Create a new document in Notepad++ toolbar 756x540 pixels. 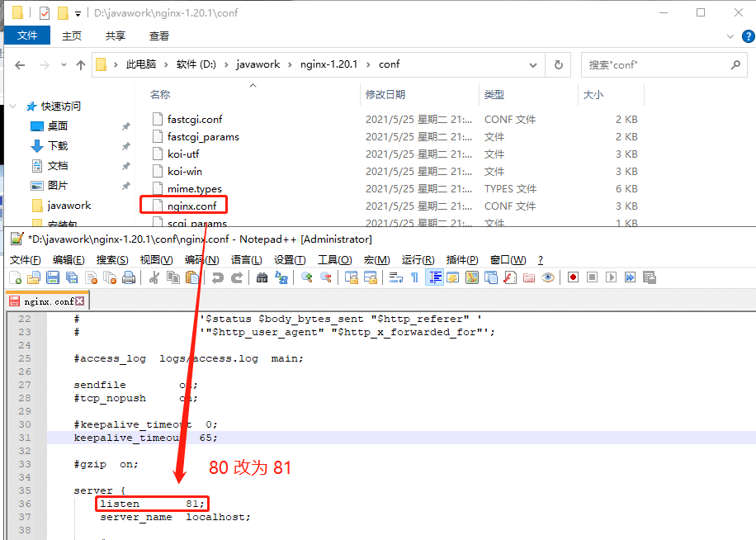[16, 277]
